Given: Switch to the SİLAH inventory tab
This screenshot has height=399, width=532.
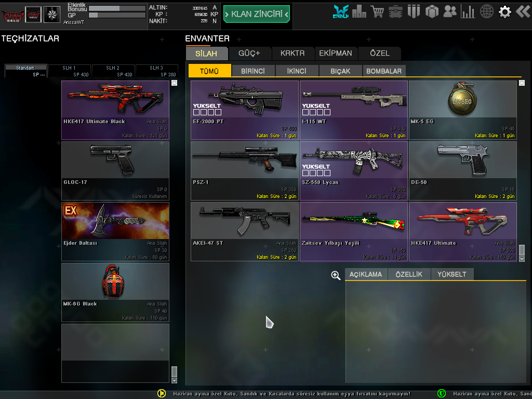Looking at the screenshot, I should 207,54.
